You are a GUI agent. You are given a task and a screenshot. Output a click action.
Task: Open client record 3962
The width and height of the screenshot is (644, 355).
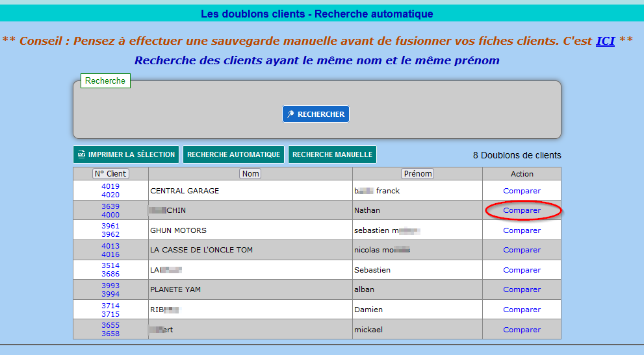110,234
